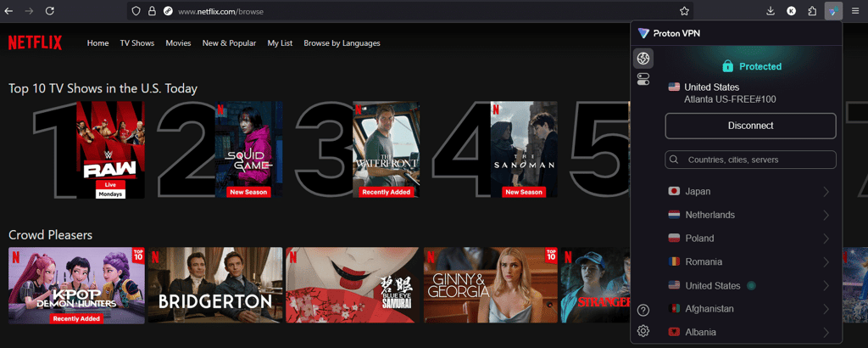Open the Ginny & Georgia thumbnail
Screen dimensions: 868x348
[x=491, y=285]
